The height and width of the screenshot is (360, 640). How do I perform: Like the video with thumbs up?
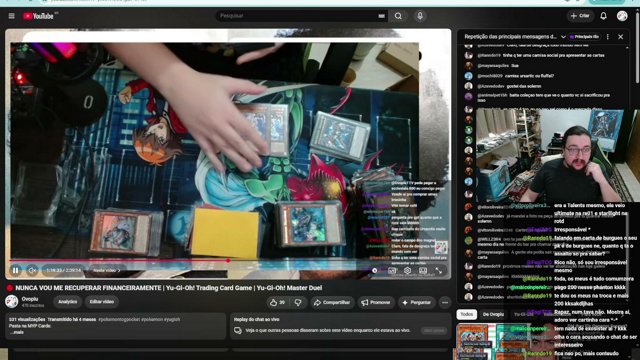(278, 302)
